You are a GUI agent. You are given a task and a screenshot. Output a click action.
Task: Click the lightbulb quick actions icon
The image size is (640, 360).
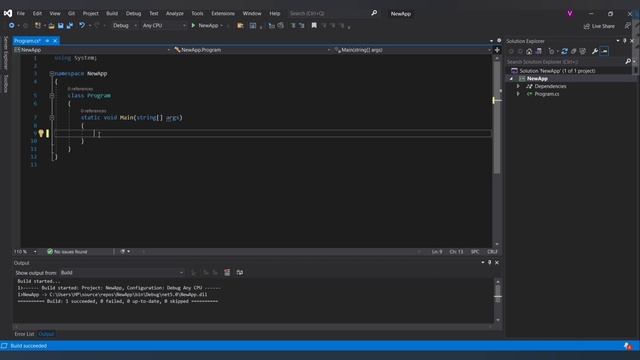click(41, 133)
